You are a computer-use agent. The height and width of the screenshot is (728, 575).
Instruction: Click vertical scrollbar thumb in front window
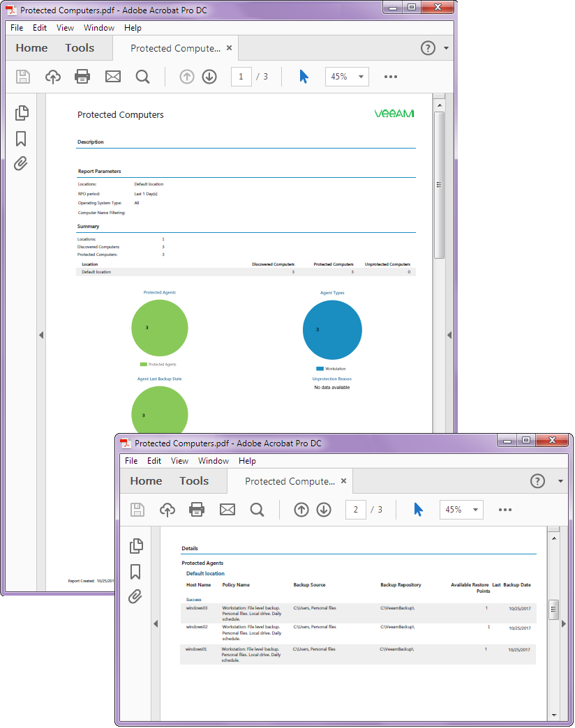(553, 609)
